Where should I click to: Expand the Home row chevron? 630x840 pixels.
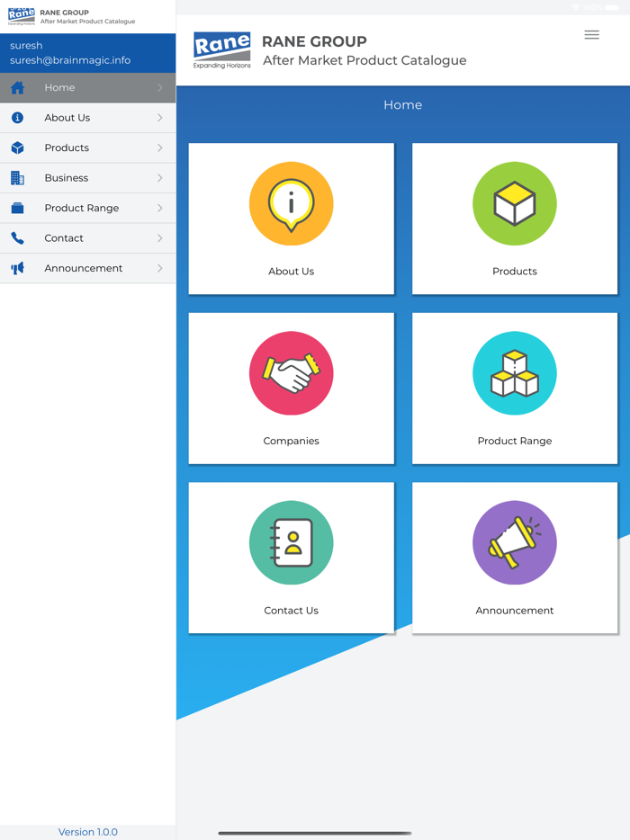160,88
